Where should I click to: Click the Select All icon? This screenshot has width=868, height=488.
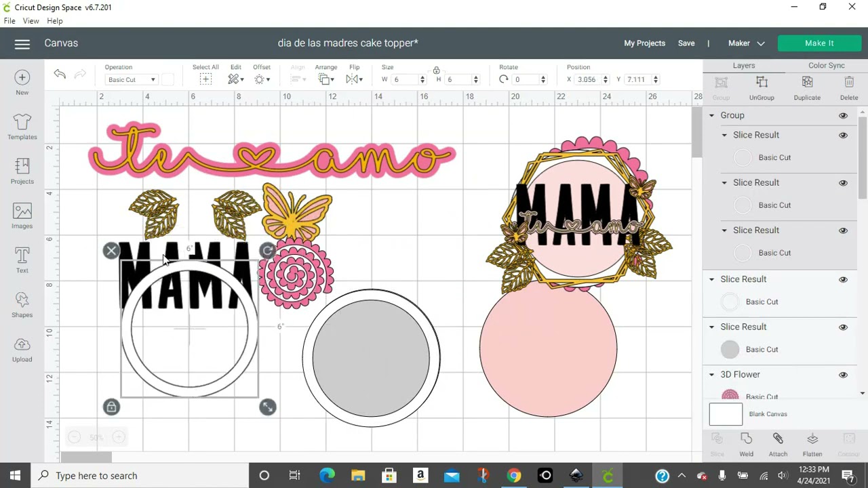[x=205, y=79]
